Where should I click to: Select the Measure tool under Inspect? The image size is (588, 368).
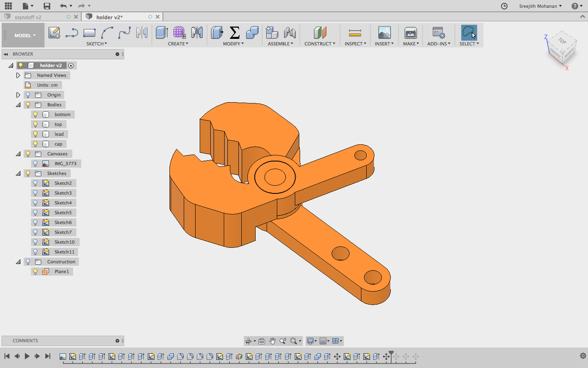pyautogui.click(x=355, y=33)
